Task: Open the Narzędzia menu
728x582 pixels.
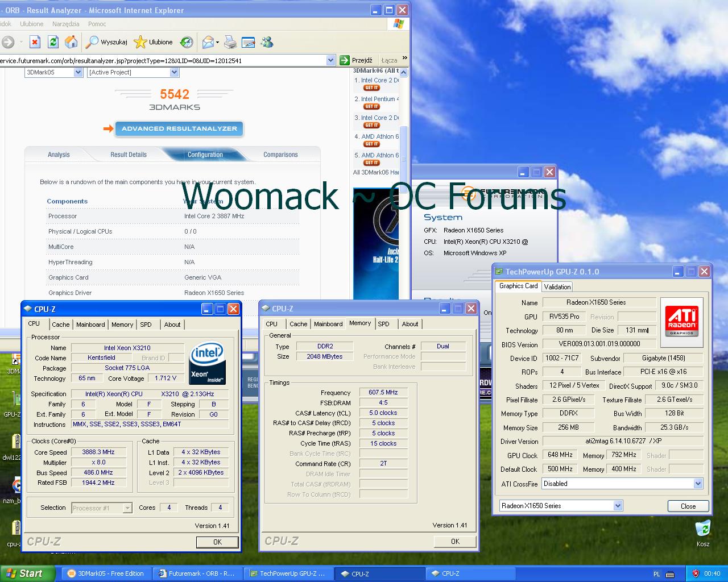Action: click(66, 24)
